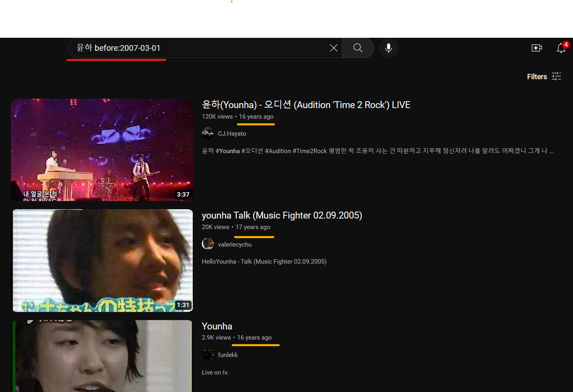Clear the search query with the X icon

click(x=334, y=48)
